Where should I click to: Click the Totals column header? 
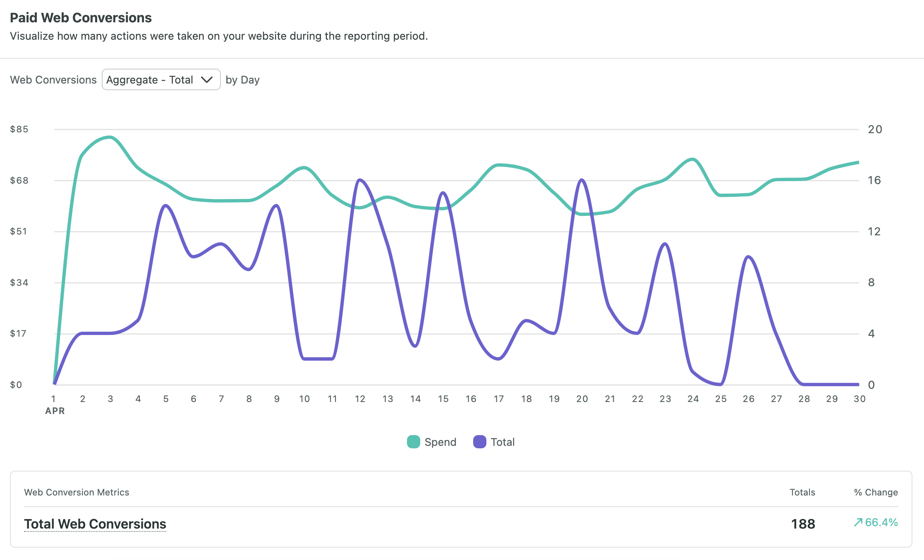click(x=802, y=492)
